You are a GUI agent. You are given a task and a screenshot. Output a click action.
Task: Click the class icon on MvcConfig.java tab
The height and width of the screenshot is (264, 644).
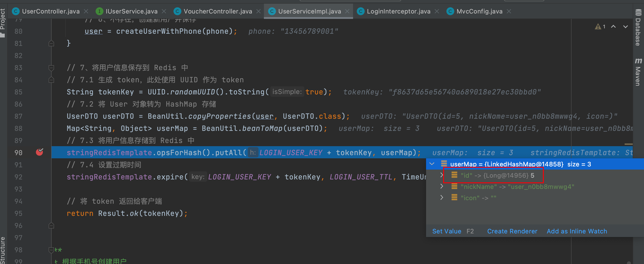click(450, 11)
